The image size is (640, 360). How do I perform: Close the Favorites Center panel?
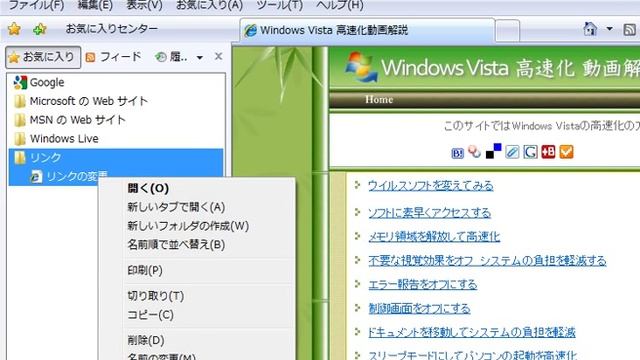(x=218, y=56)
